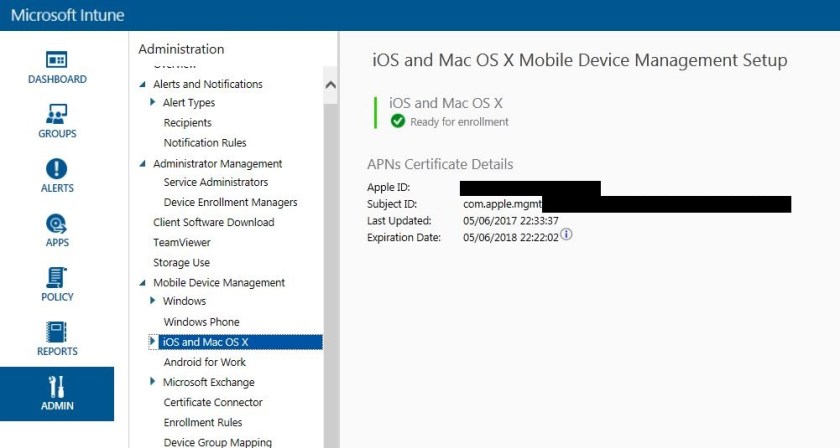Select Windows Phone under Mobile Device Management
This screenshot has height=448, width=840.
point(201,322)
